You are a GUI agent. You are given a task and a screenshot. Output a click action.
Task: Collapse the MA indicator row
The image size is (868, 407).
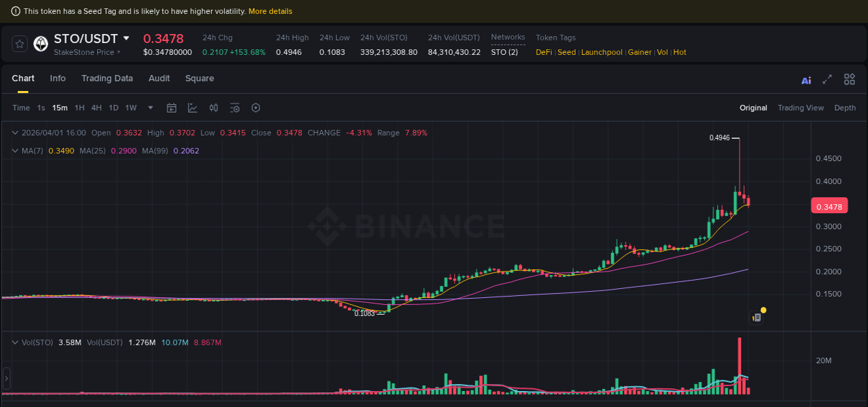[x=15, y=150]
